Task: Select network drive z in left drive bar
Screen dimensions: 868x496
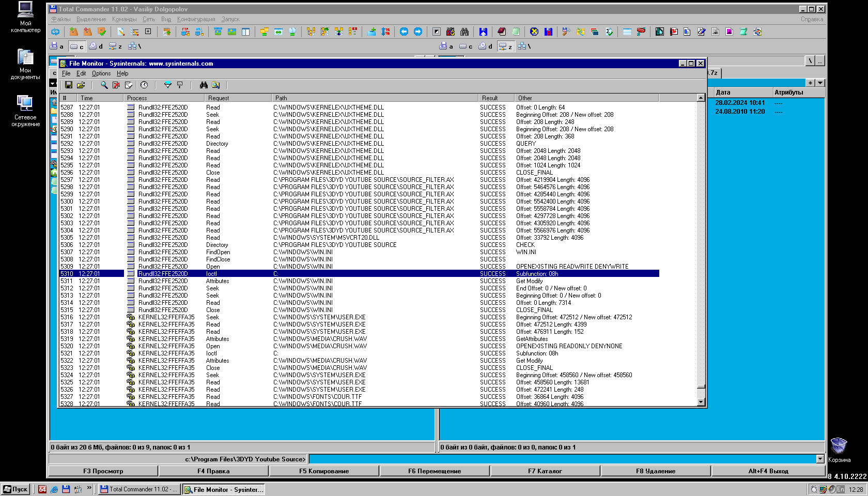Action: (116, 46)
